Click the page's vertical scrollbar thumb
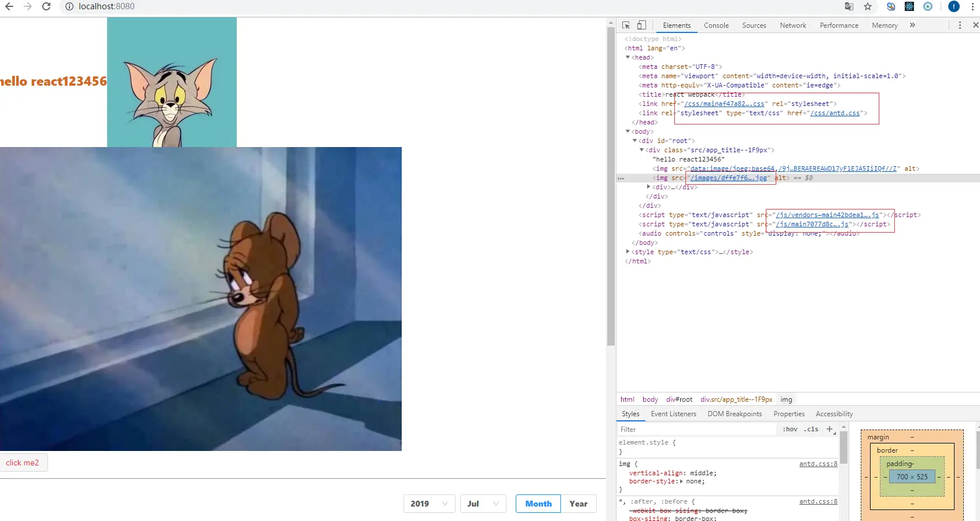 611,185
